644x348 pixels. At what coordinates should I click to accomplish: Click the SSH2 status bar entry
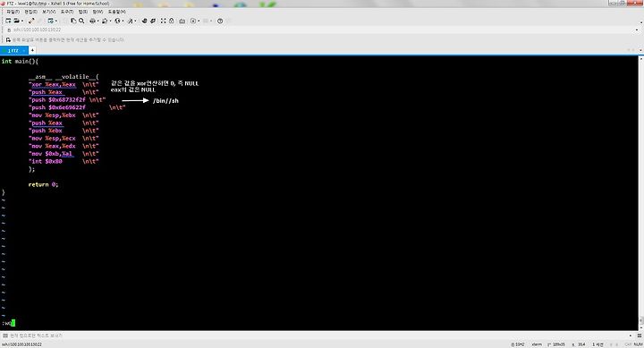[x=518, y=344]
